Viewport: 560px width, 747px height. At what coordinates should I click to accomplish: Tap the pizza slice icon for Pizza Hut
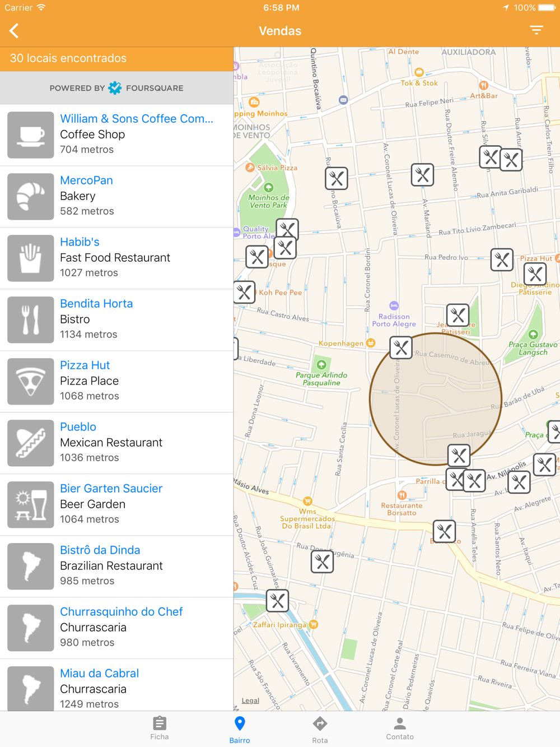pyautogui.click(x=31, y=382)
